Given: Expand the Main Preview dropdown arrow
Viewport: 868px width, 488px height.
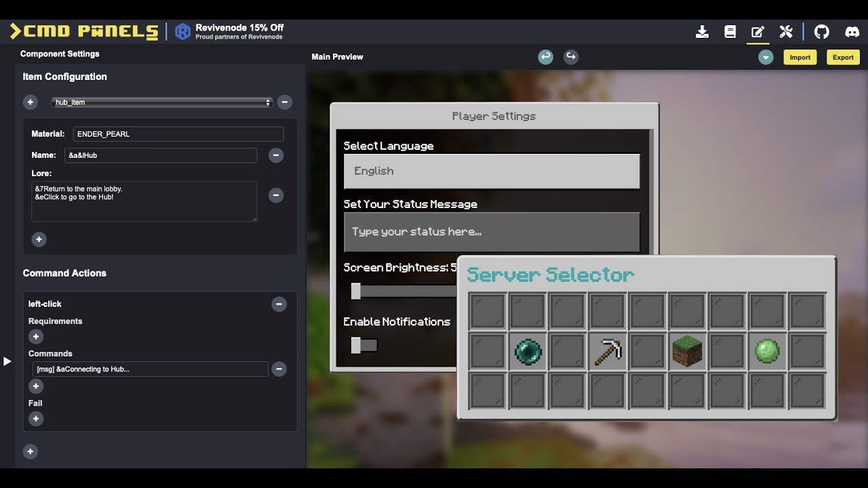Looking at the screenshot, I should click(766, 58).
